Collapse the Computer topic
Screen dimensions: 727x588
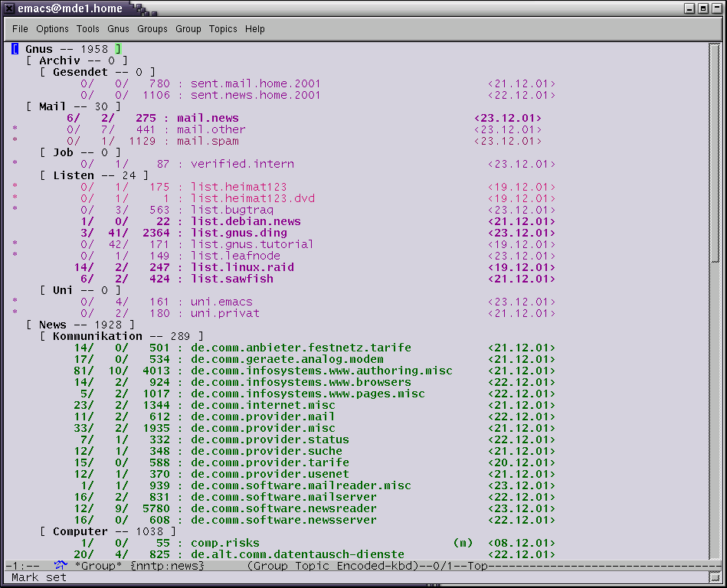[x=108, y=531]
